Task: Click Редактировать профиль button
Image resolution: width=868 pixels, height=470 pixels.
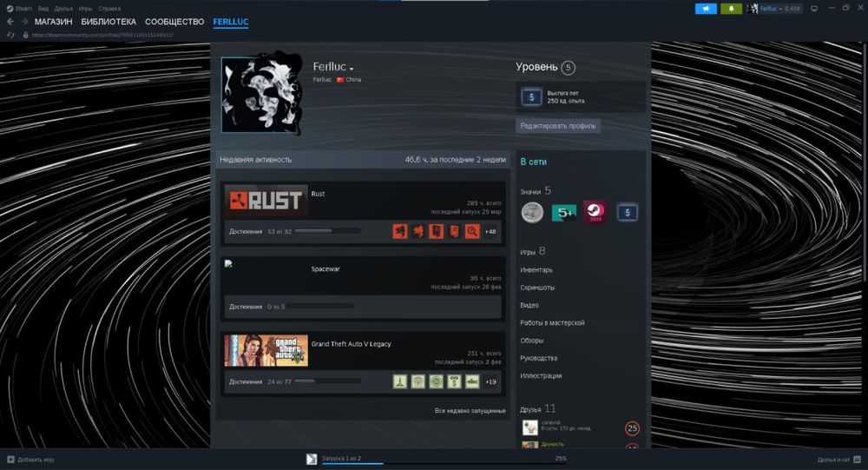Action: pyautogui.click(x=558, y=126)
